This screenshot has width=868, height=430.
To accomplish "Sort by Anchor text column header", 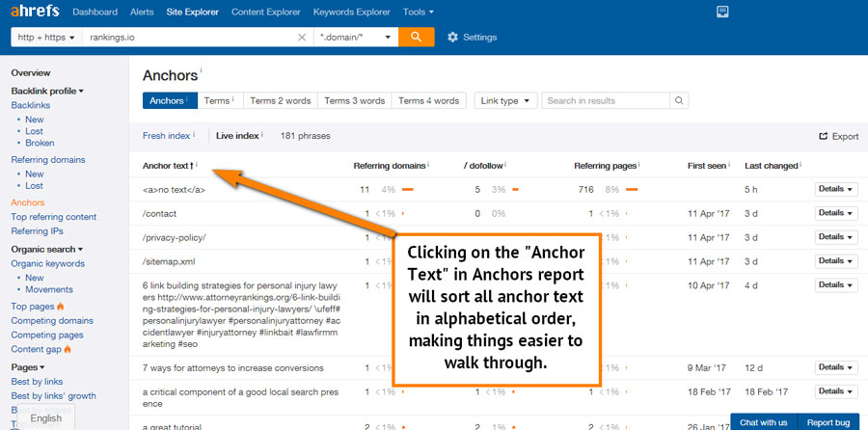I will (x=166, y=166).
